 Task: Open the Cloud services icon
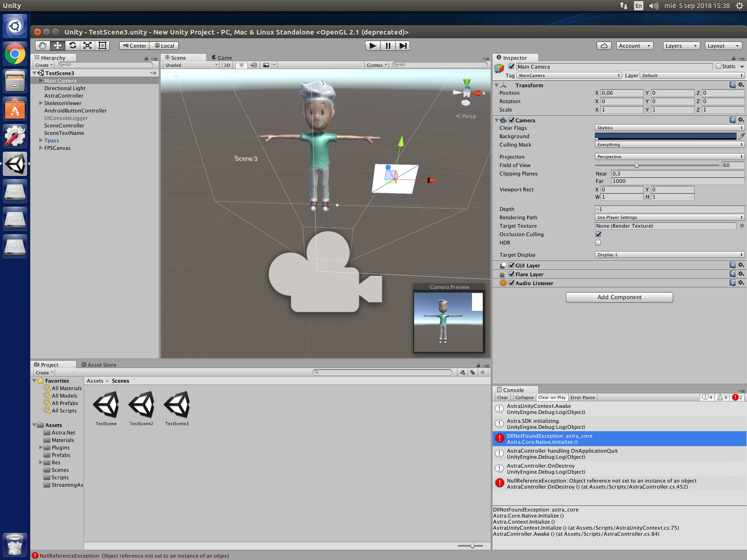point(604,46)
